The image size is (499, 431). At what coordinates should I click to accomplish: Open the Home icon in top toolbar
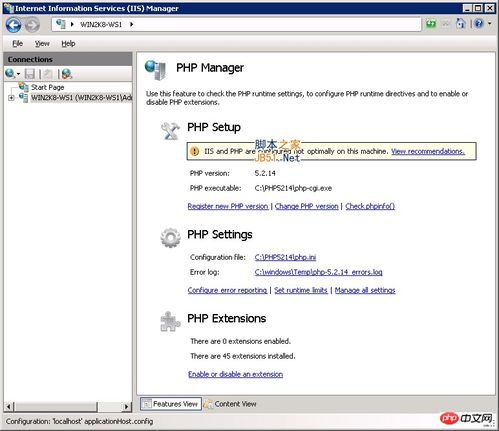pos(461,24)
